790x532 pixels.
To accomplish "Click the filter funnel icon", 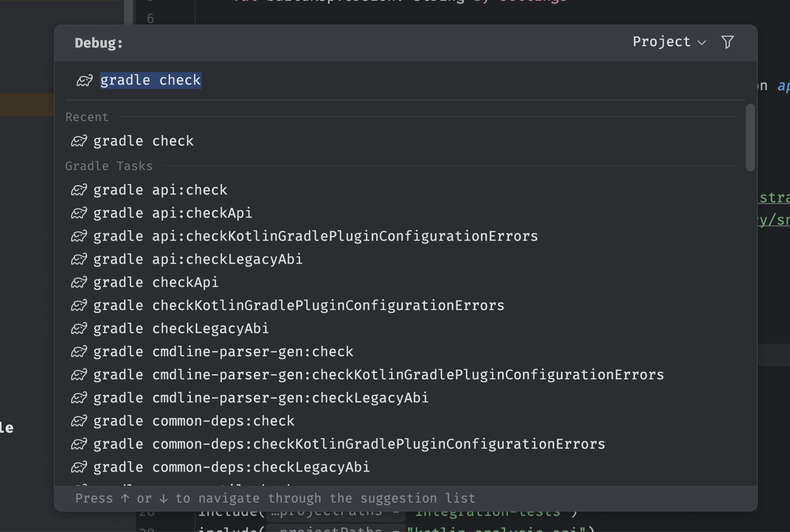I will [727, 42].
